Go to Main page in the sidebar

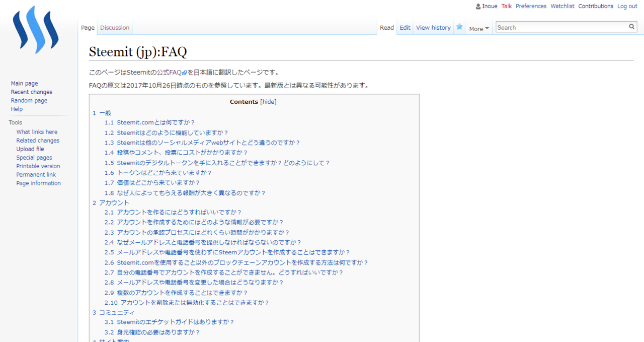[x=24, y=84]
